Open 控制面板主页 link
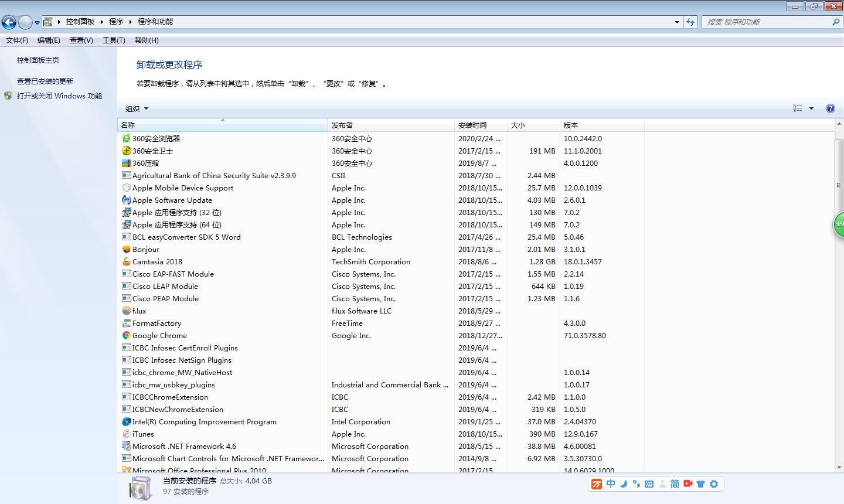 tap(38, 60)
